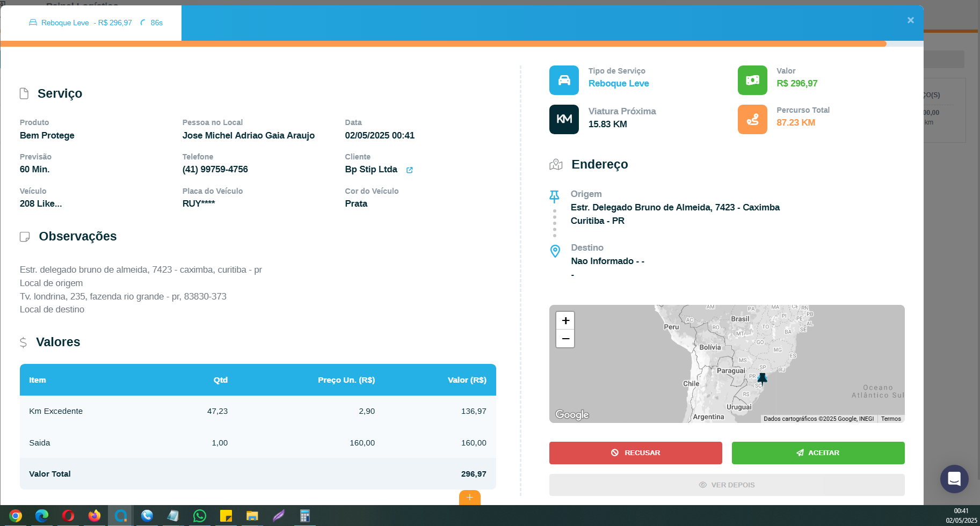Click the chat support bubble icon

coord(954,479)
